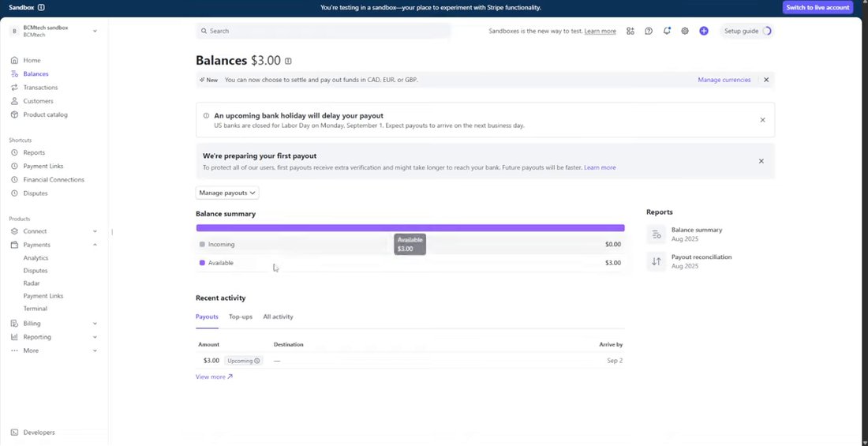Image resolution: width=868 pixels, height=446 pixels.
Task: Open the notifications bell
Action: tap(667, 31)
